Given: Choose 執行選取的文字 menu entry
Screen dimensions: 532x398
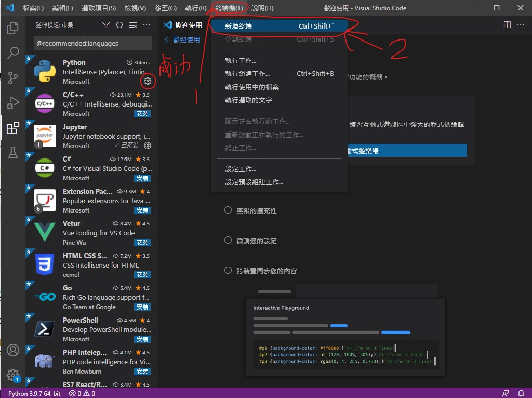Looking at the screenshot, I should point(279,100).
